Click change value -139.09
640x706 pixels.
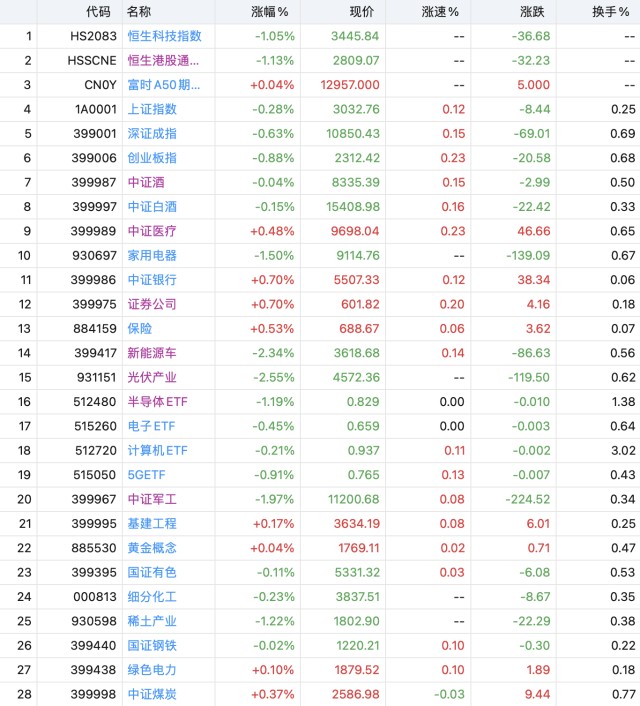click(x=528, y=255)
